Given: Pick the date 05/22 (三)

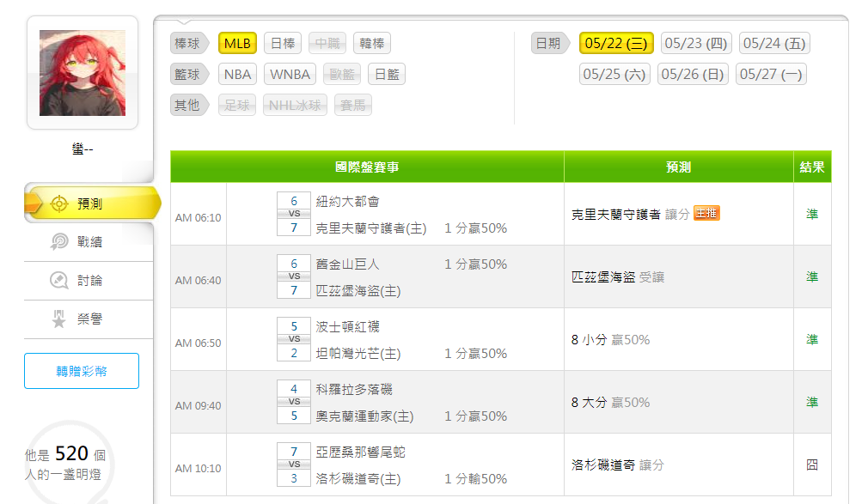Looking at the screenshot, I should tap(616, 43).
